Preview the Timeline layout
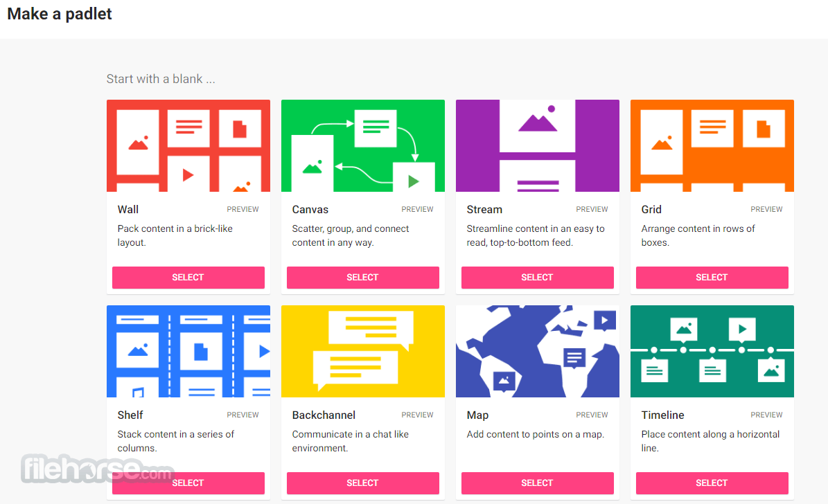828x504 pixels. [767, 415]
